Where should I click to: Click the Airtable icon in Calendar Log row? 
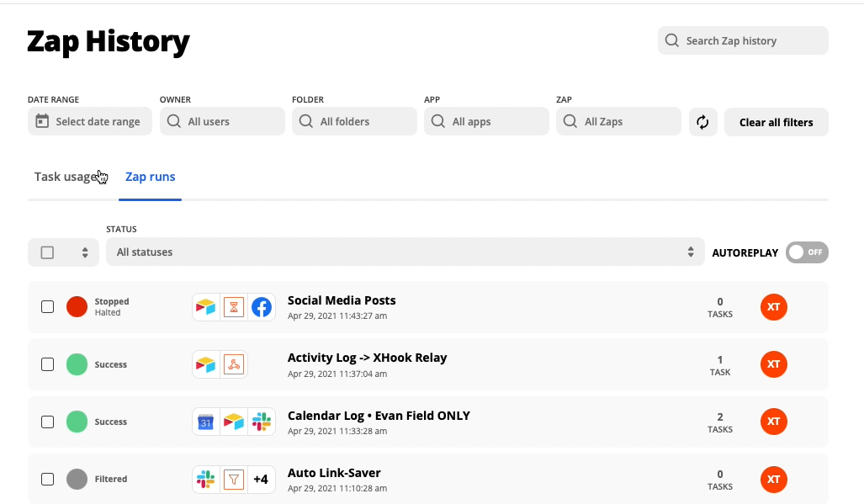tap(234, 422)
